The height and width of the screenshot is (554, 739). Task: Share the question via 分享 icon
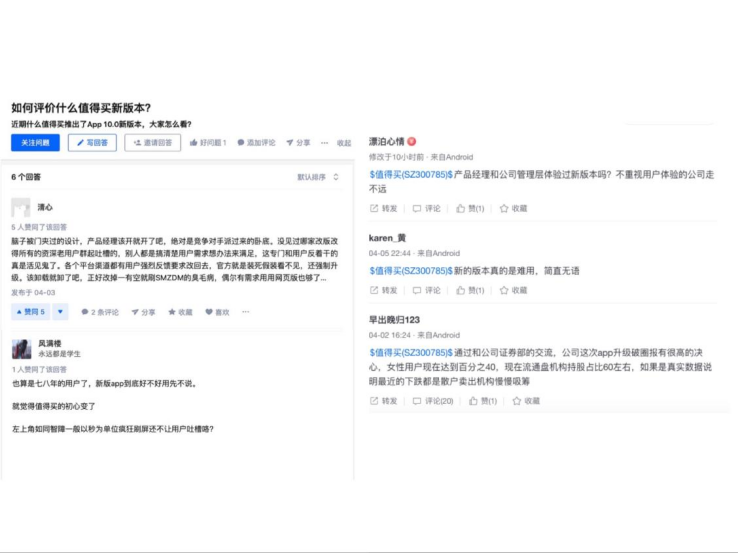tap(288, 143)
